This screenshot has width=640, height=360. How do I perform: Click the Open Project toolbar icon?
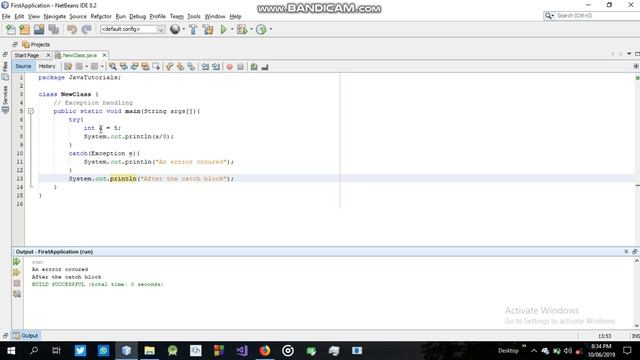click(x=39, y=29)
